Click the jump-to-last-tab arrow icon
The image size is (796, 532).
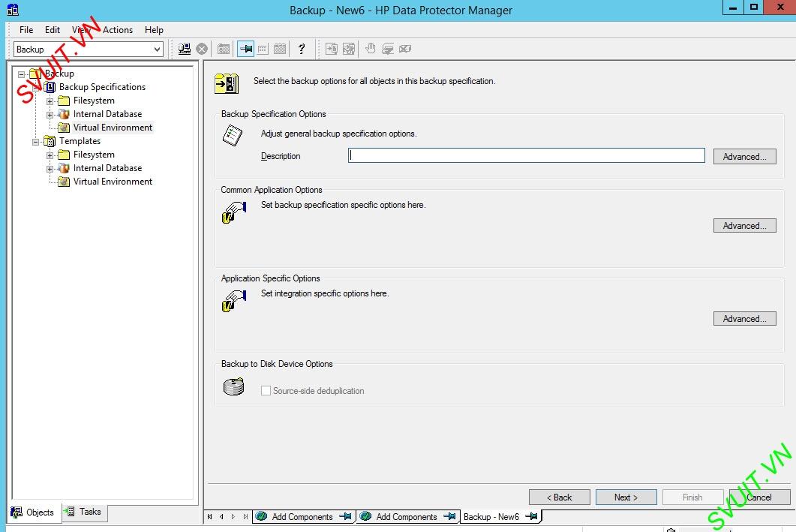pos(245,517)
